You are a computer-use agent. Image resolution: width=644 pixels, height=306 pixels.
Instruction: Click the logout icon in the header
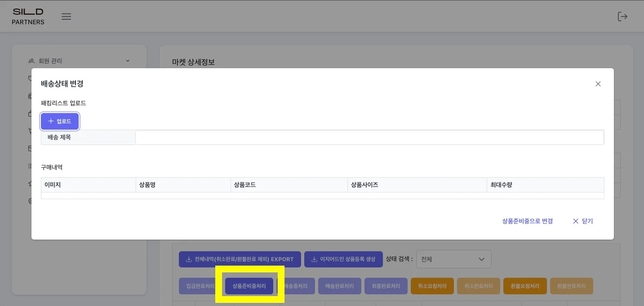coord(622,17)
